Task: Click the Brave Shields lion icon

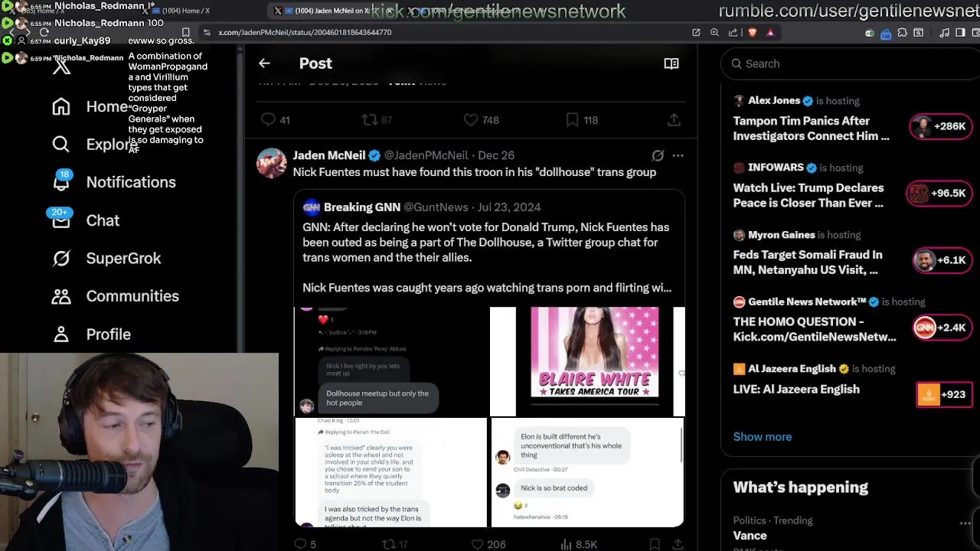Action: (752, 33)
